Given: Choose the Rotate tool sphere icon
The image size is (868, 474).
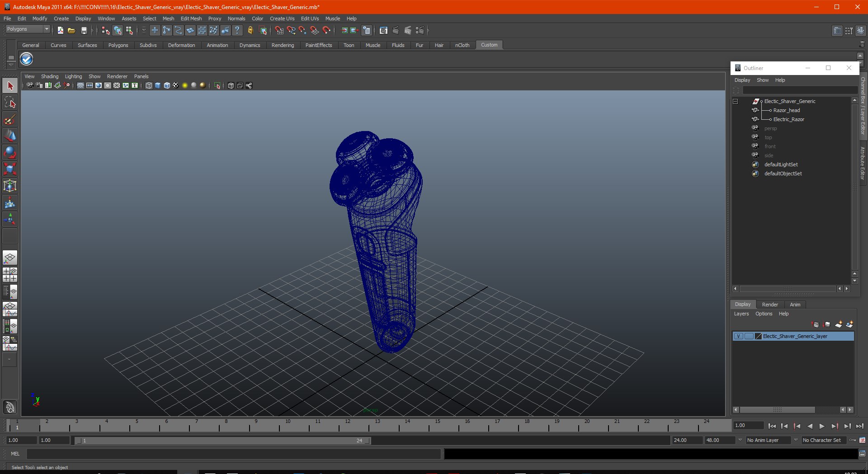Looking at the screenshot, I should coord(10,152).
